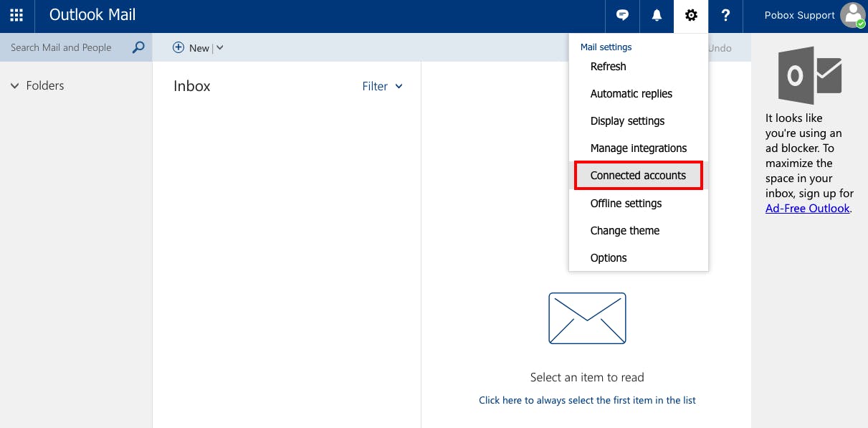Click the Pobox Support profile avatar
The image size is (868, 428).
pos(853,14)
